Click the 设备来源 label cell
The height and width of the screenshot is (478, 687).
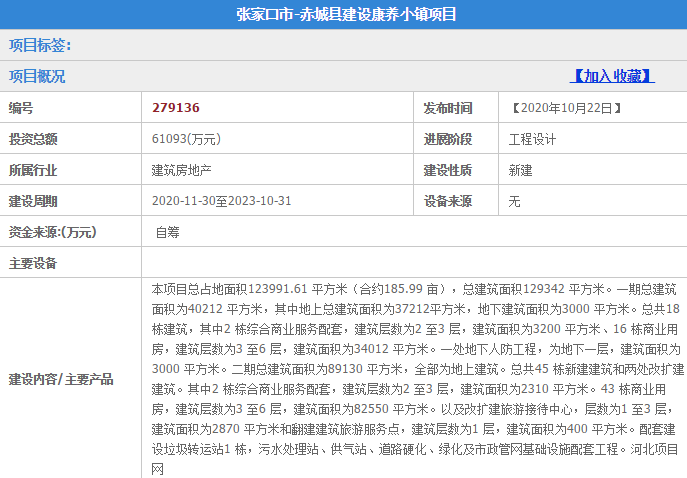click(x=447, y=200)
